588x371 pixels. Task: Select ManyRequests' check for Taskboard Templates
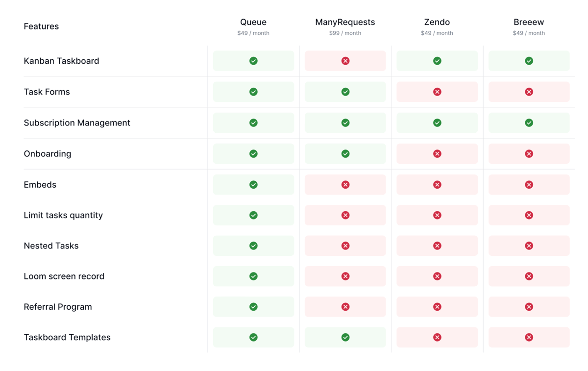click(345, 337)
